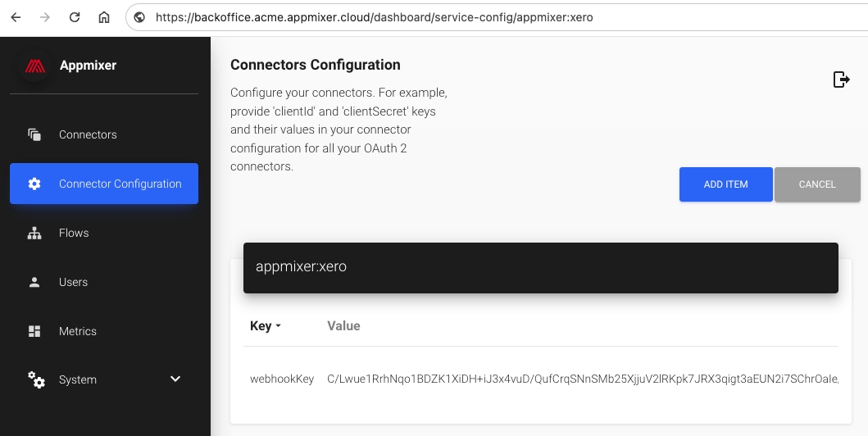Viewport: 868px width, 436px height.
Task: Click the Flows hierarchy icon
Action: click(34, 233)
